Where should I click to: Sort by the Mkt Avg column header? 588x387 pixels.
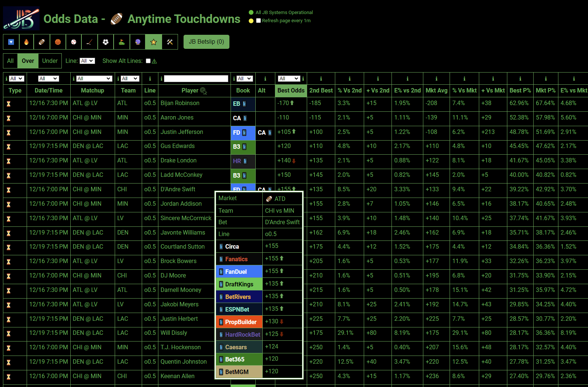pos(436,91)
